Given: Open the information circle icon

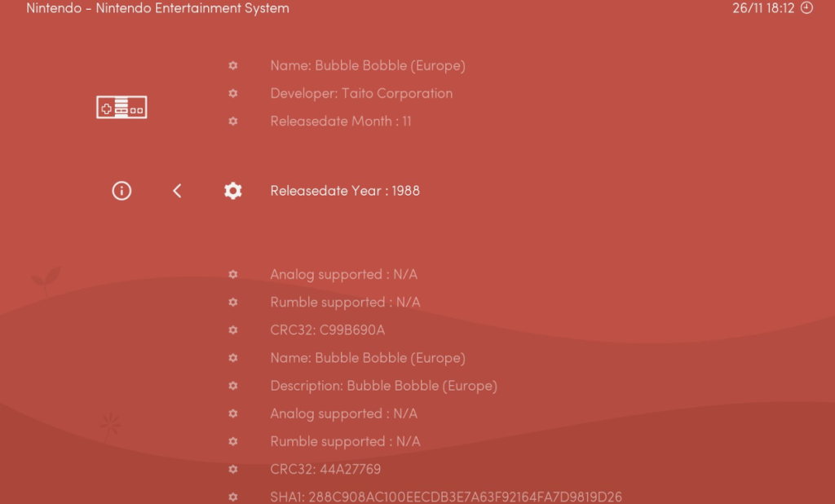Looking at the screenshot, I should point(121,191).
